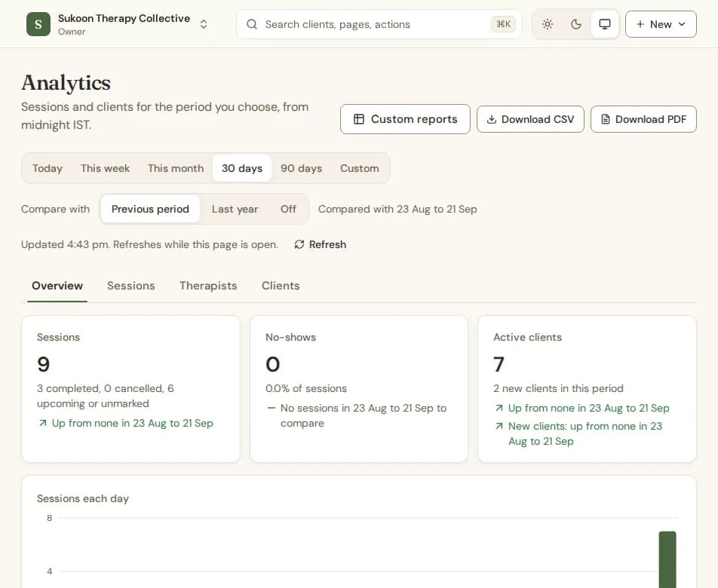
Task: Click the Sukoon green S logo
Action: coord(38,24)
